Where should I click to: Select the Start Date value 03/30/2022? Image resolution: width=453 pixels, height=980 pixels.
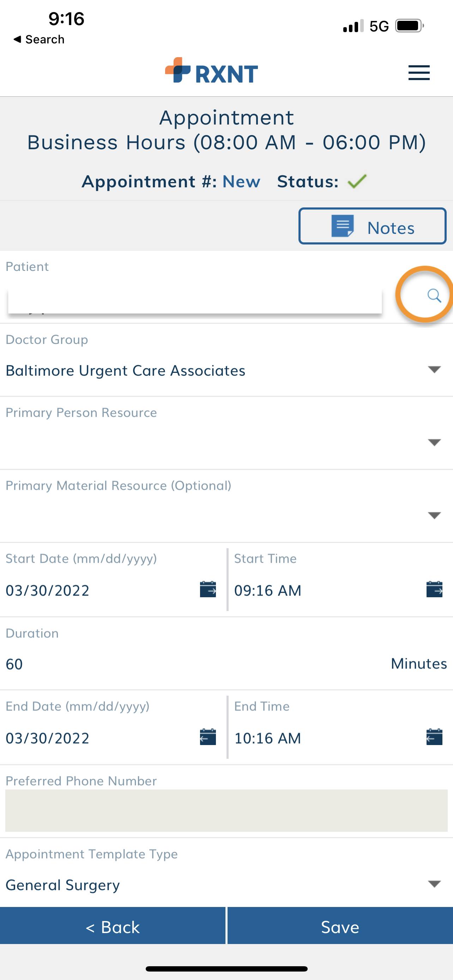tap(48, 591)
